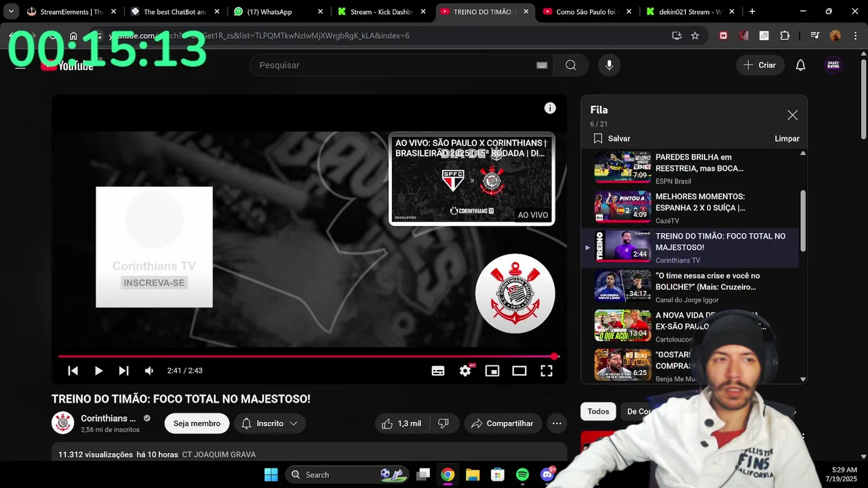Toggle subtitles/closed captions button

click(438, 371)
